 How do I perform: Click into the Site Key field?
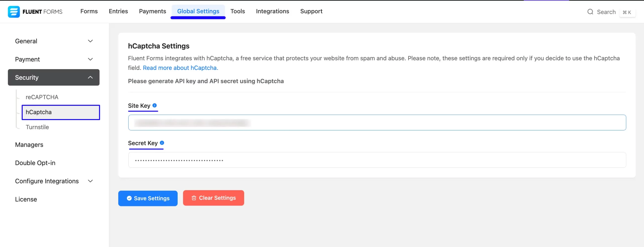[x=377, y=123]
